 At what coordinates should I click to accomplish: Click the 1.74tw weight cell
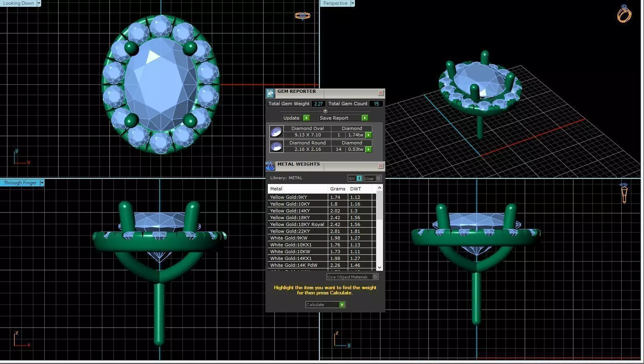tap(355, 135)
